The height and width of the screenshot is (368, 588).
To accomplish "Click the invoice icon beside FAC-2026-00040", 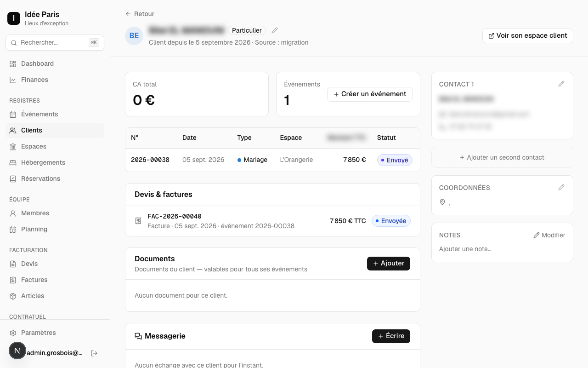I will coord(138,221).
